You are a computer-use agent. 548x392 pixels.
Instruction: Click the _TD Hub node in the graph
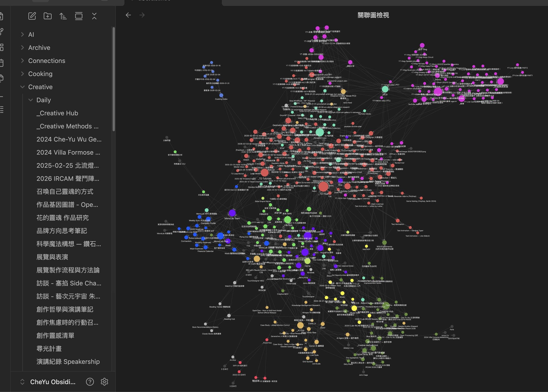tap(324, 187)
